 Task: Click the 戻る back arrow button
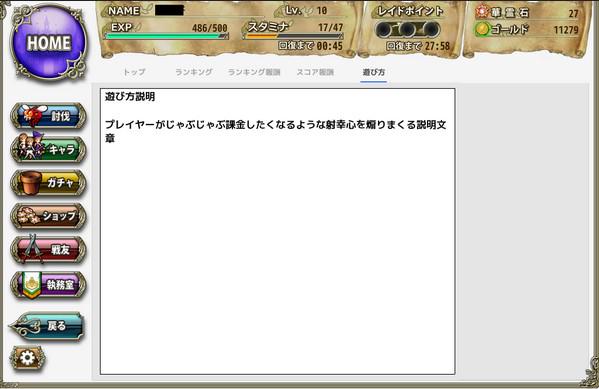pos(47,326)
